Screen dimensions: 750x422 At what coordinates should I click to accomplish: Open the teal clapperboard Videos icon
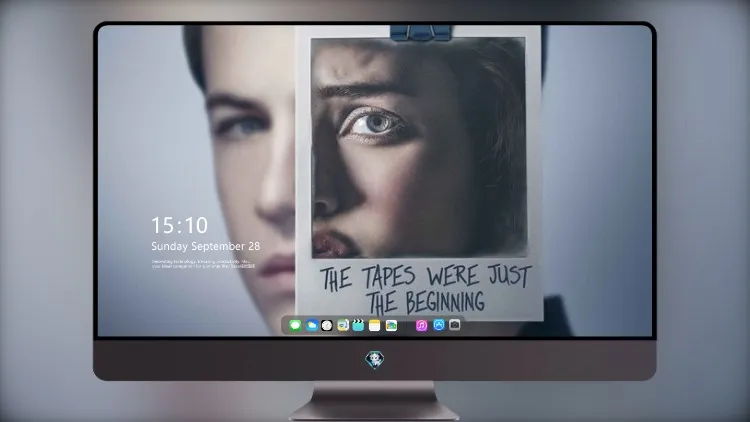click(358, 325)
